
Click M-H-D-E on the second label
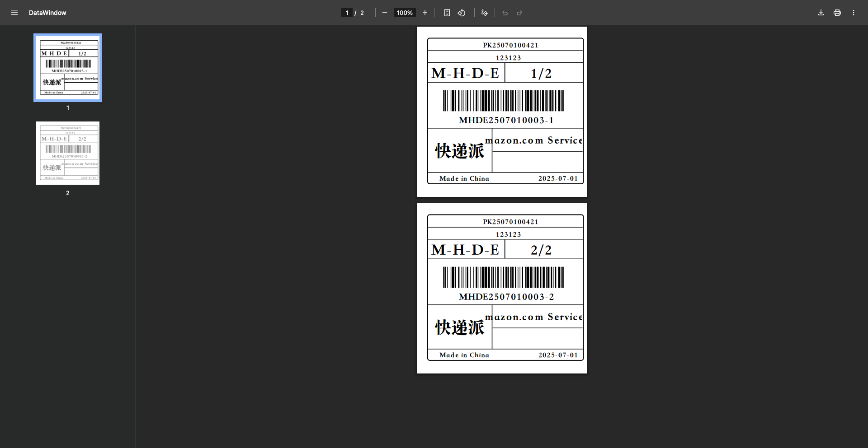[465, 250]
